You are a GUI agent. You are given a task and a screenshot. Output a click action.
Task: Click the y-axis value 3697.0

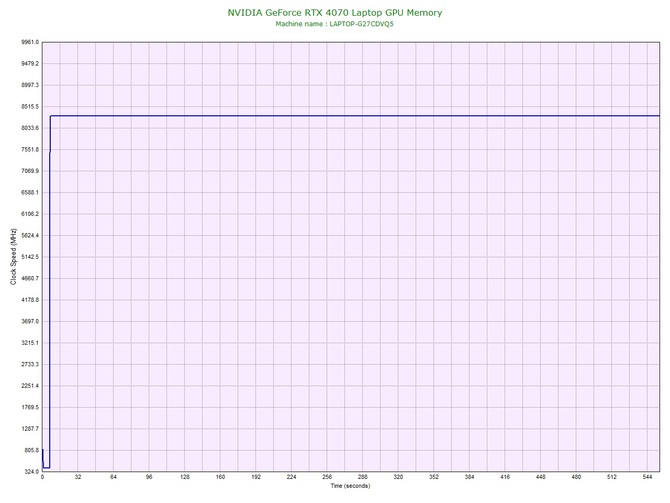30,321
